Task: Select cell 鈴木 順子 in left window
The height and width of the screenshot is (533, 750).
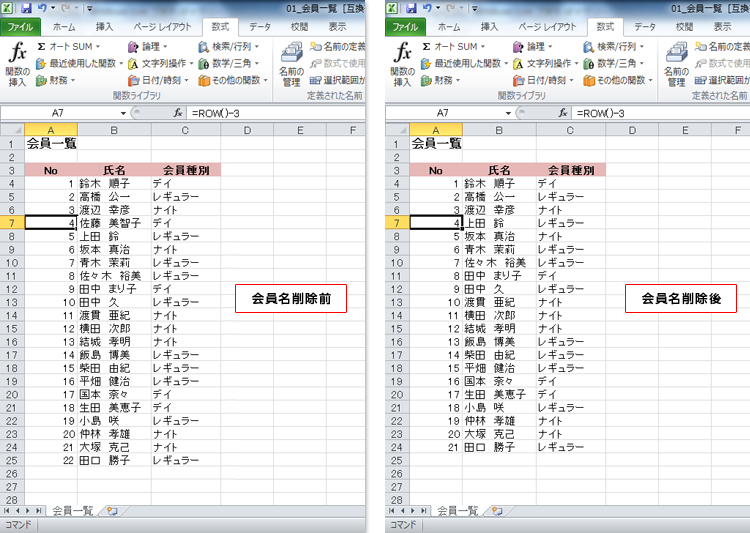Action: [114, 184]
